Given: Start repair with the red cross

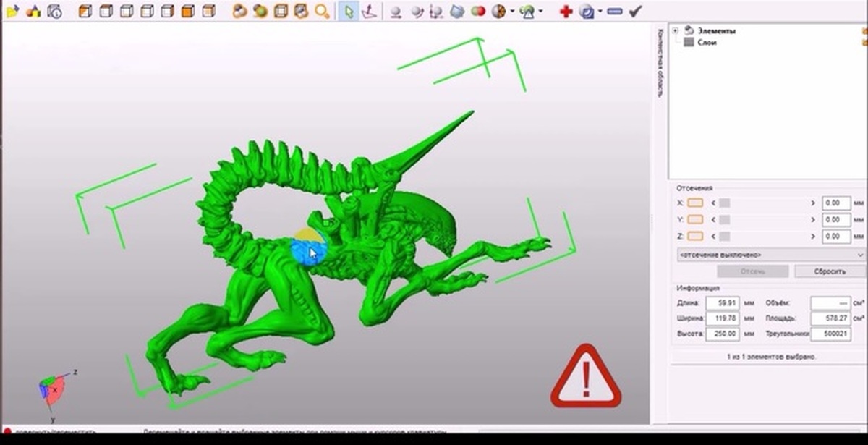Looking at the screenshot, I should point(566,12).
